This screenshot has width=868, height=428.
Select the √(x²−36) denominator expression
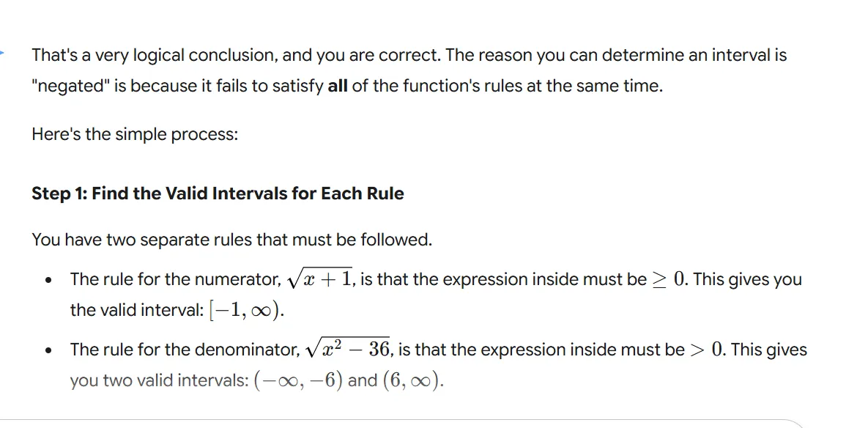click(348, 350)
